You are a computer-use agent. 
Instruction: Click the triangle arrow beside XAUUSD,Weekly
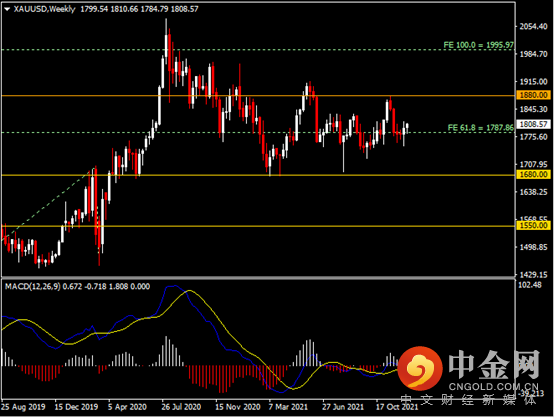tap(7, 9)
